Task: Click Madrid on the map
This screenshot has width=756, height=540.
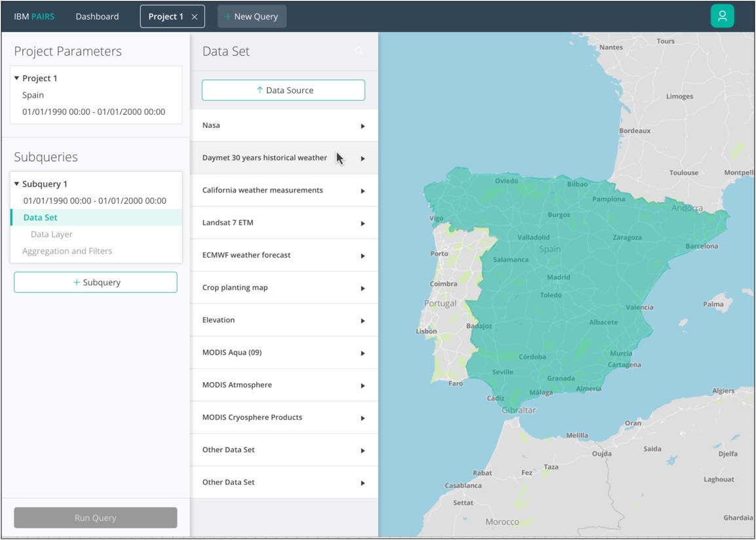Action: [x=558, y=277]
